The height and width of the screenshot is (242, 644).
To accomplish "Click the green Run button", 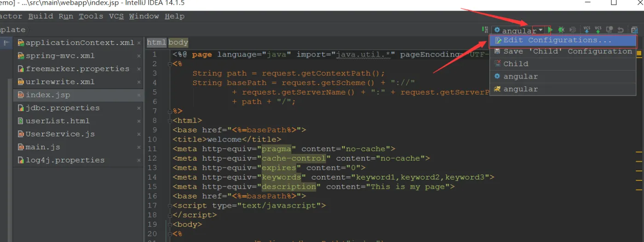I will point(550,30).
